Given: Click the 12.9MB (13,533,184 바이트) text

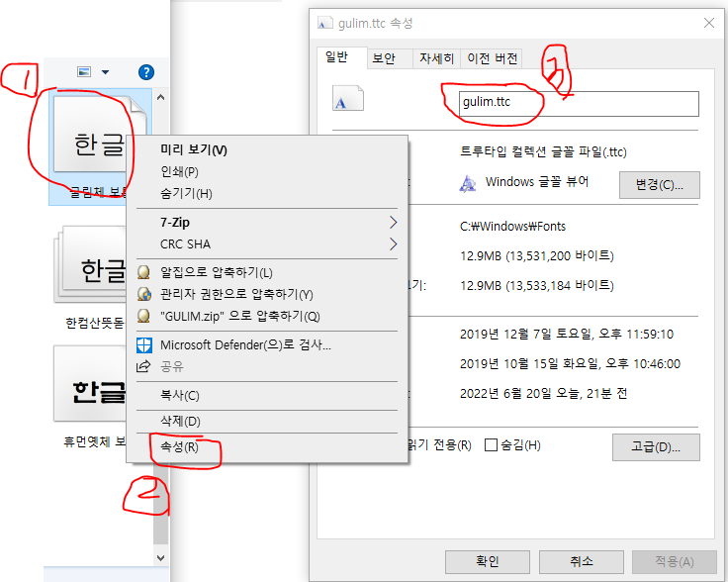Looking at the screenshot, I should (x=537, y=286).
